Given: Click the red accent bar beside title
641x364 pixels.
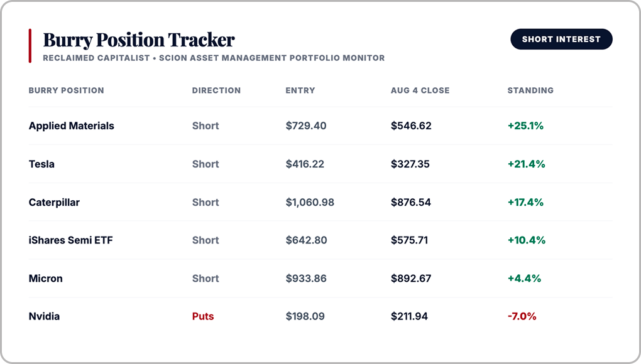Looking at the screenshot, I should tap(30, 46).
